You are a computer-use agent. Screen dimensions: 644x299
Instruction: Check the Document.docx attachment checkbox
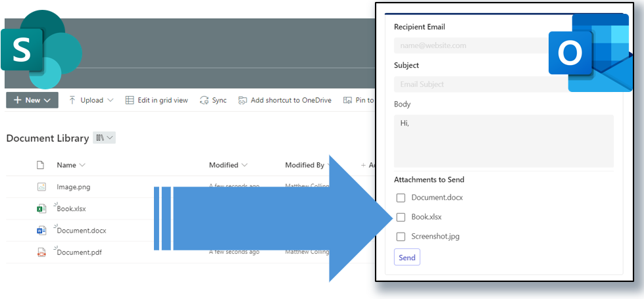coord(401,198)
